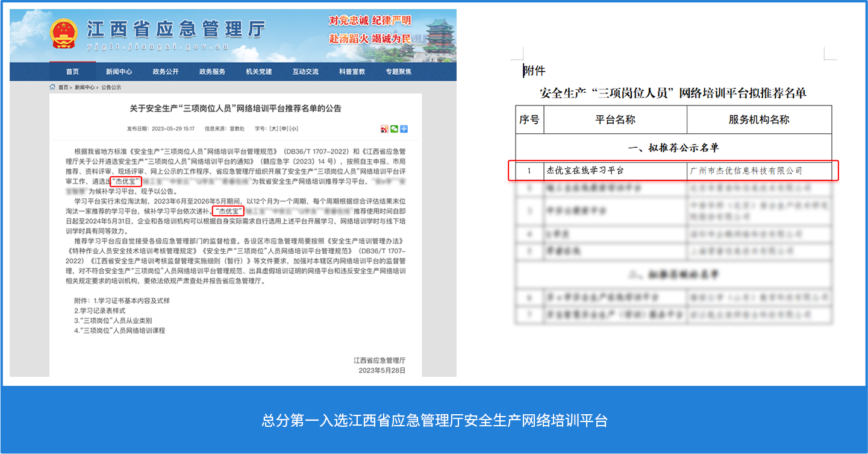Open the 专题聚焦 navigation menu
Image resolution: width=868 pixels, height=454 pixels.
(399, 72)
